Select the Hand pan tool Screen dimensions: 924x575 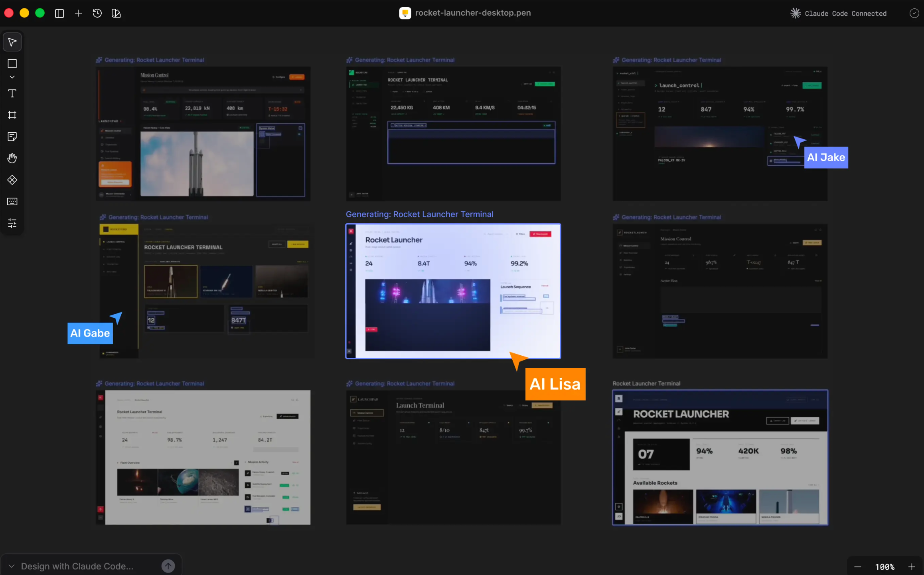[x=12, y=158]
